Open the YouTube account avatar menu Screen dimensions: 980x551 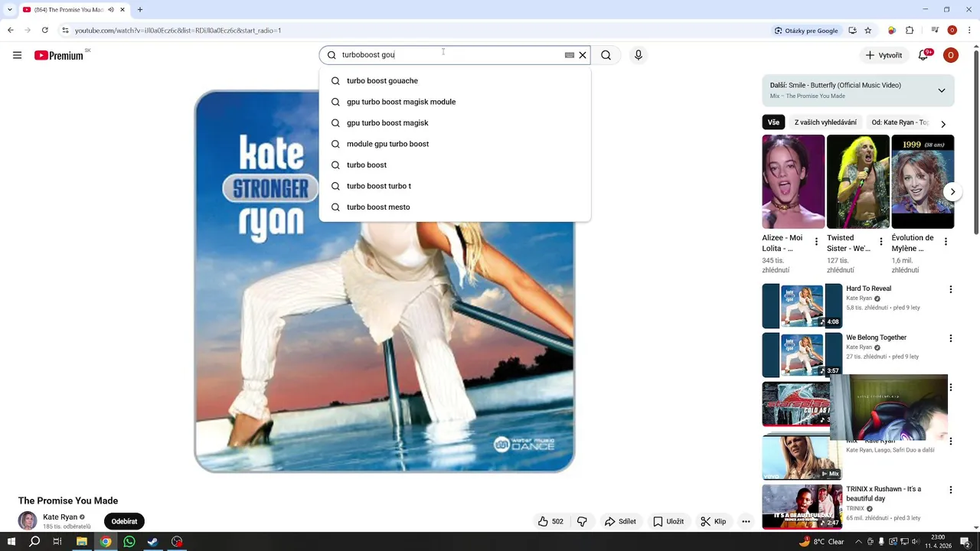pos(951,55)
